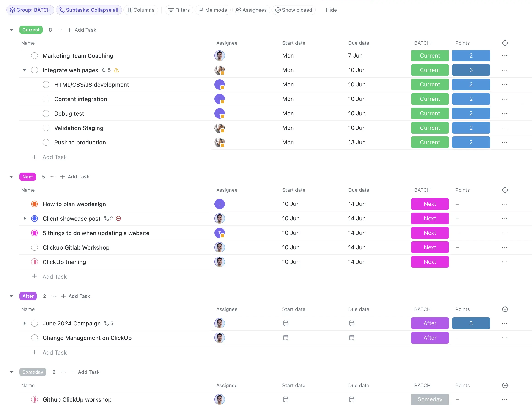This screenshot has width=532, height=405.
Task: Click blocked icon on Client showcase post
Action: coord(118,218)
